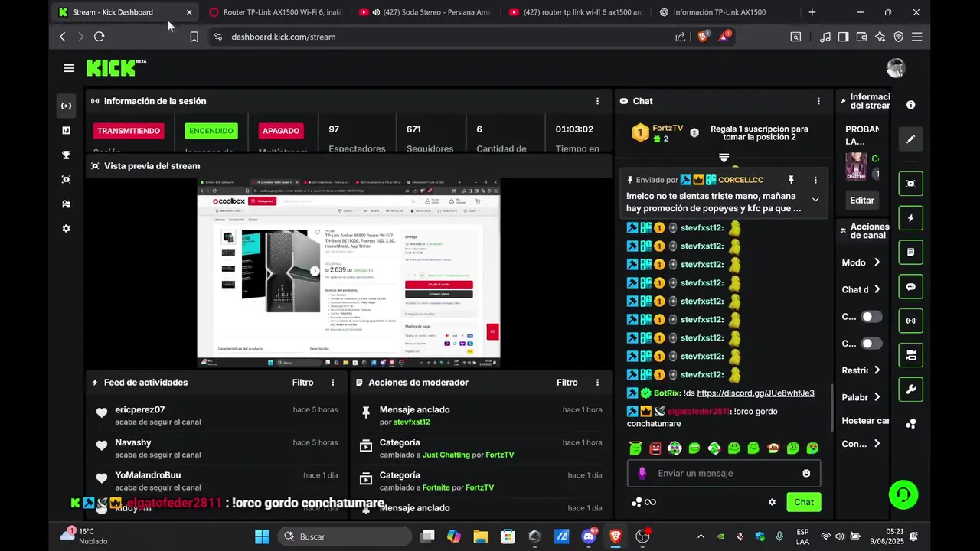980x551 pixels.
Task: Switch to Router TP-Link AX1500 browser tab
Action: pos(274,12)
